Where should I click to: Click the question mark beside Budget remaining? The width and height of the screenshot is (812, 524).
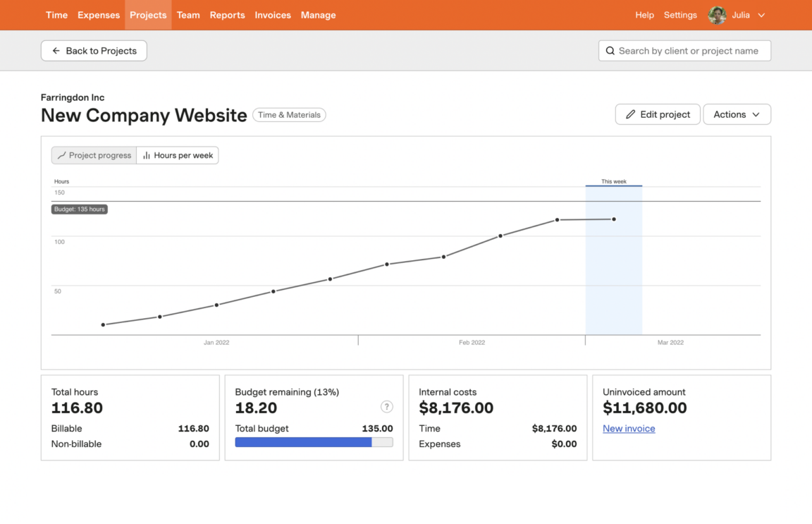point(386,406)
